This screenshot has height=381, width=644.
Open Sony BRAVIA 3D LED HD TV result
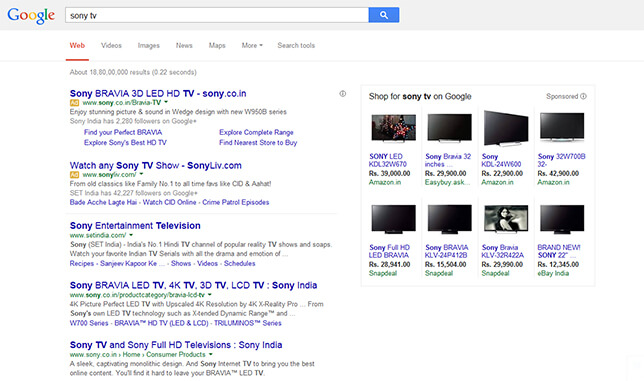[x=158, y=94]
